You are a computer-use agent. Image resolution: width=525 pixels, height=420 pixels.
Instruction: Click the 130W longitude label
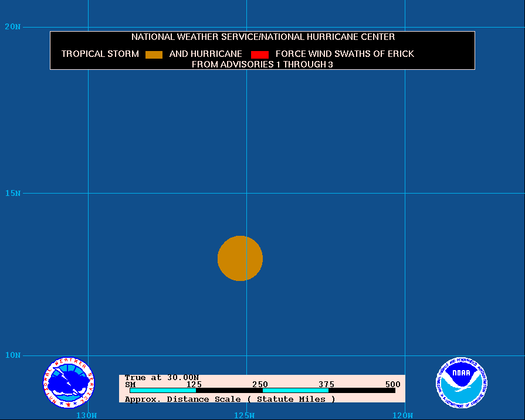coord(86,416)
